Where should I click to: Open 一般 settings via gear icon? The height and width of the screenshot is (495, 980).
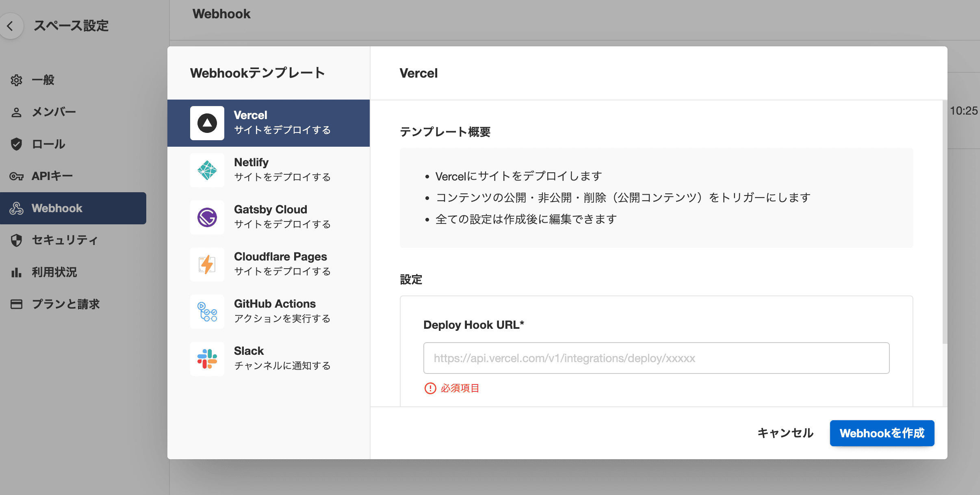(x=16, y=80)
